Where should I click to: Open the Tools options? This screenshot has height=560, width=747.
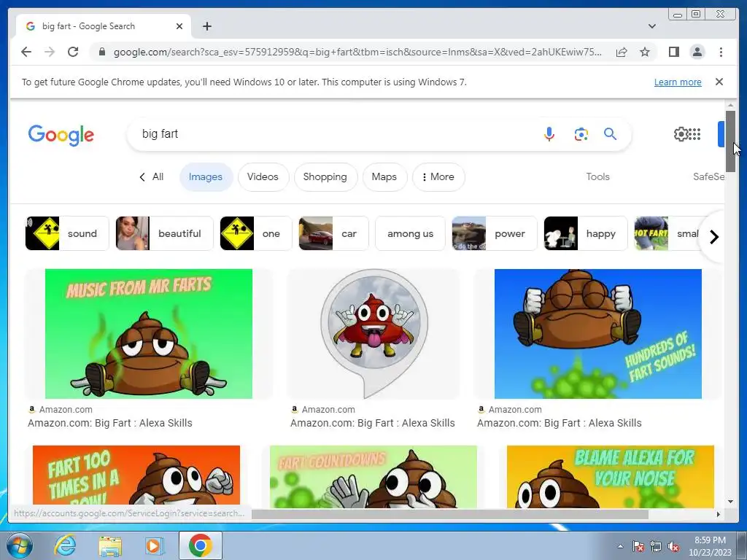(597, 176)
